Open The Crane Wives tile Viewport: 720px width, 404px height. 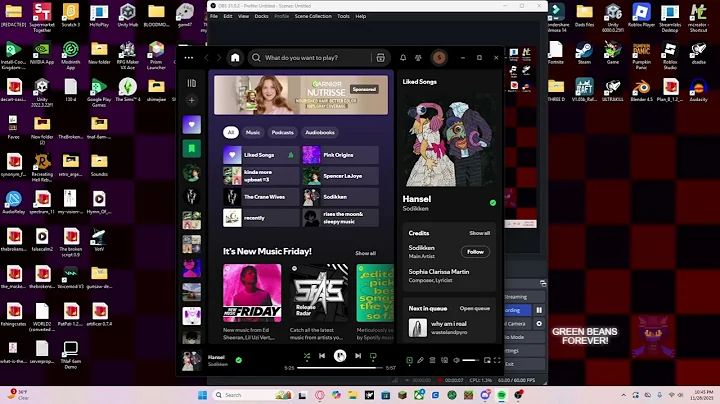point(261,197)
